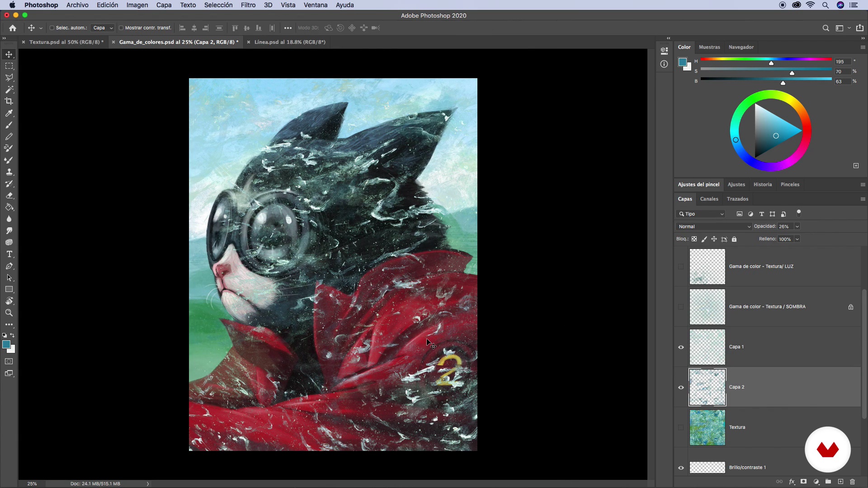
Task: Open the Wi-Fi status menu
Action: click(x=811, y=5)
